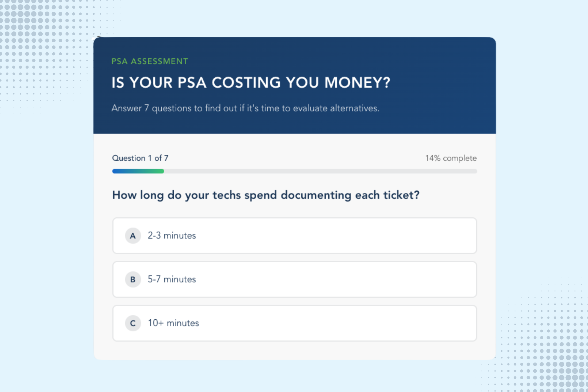The width and height of the screenshot is (588, 392).
Task: Expand the 10+ minutes answer card
Action: (294, 323)
